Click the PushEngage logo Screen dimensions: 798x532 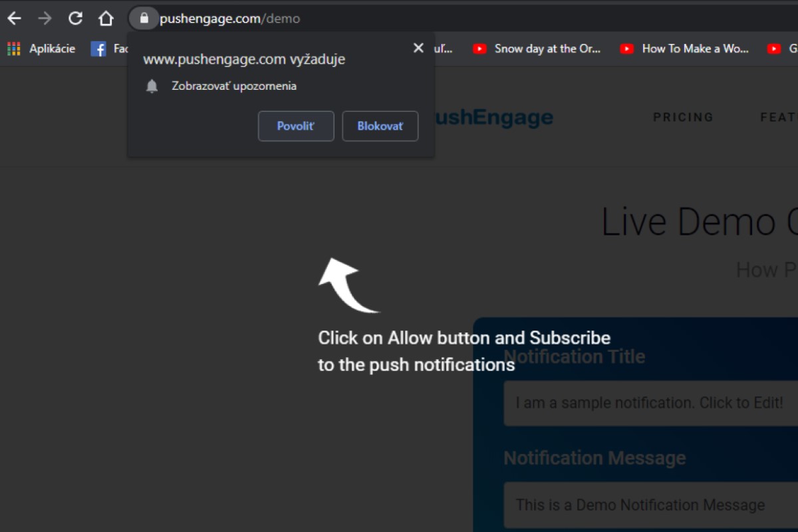click(493, 117)
